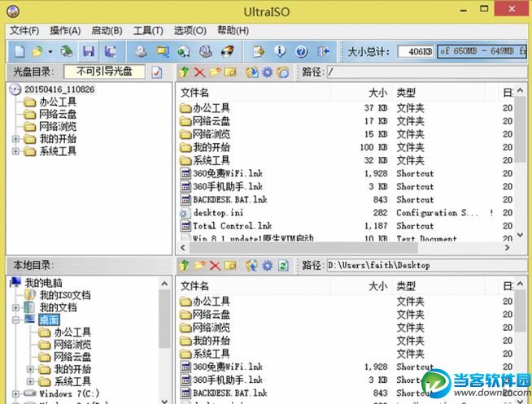Click folder-disc icon right of image-panel gear
Image resolution: width=532 pixels, height=404 pixels.
click(282, 72)
